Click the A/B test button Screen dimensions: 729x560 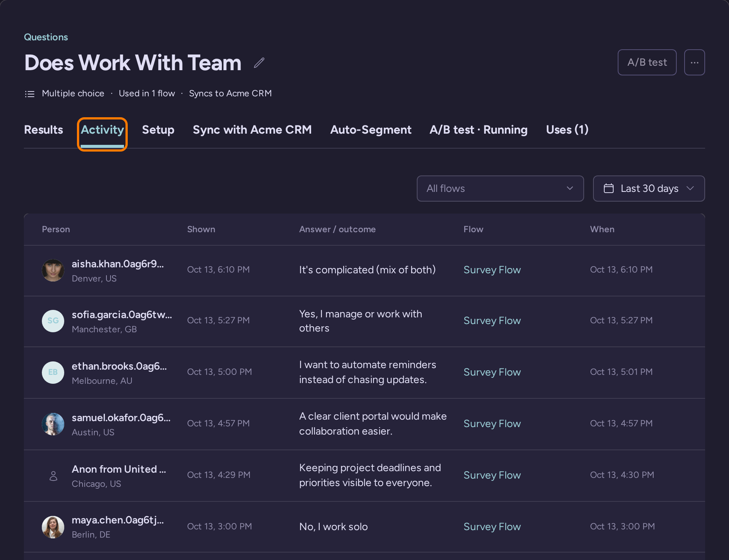pos(647,62)
